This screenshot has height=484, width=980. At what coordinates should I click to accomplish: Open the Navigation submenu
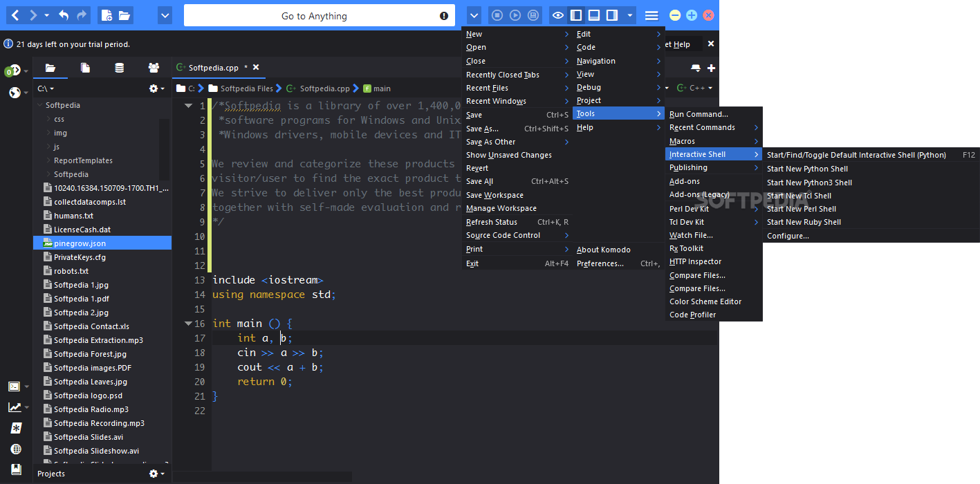pyautogui.click(x=618, y=61)
